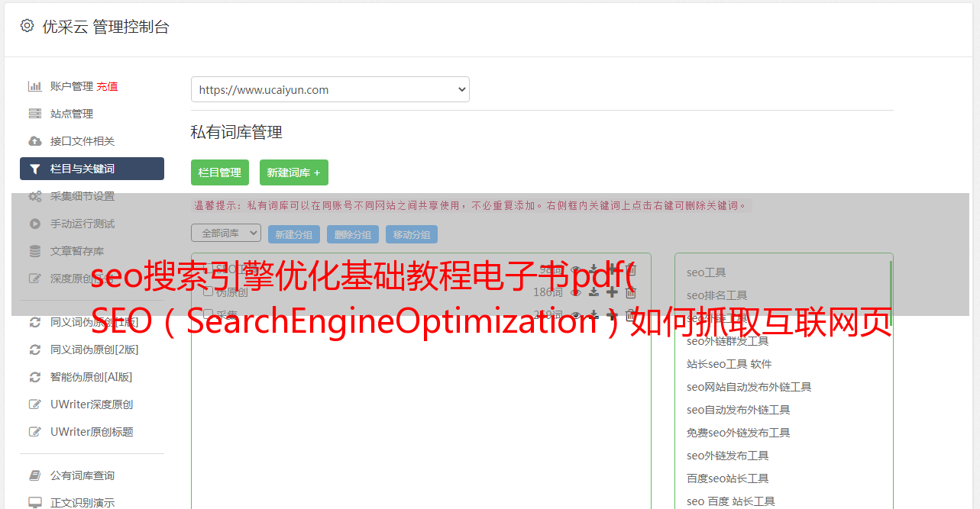Click the database icon for 文章暂存库
The height and width of the screenshot is (509, 980).
[34, 251]
